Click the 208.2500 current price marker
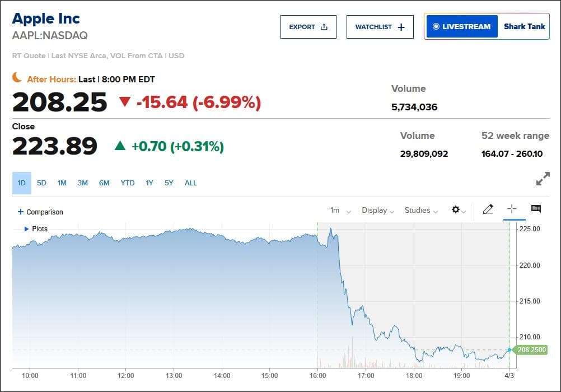The image size is (561, 392). 531,350
